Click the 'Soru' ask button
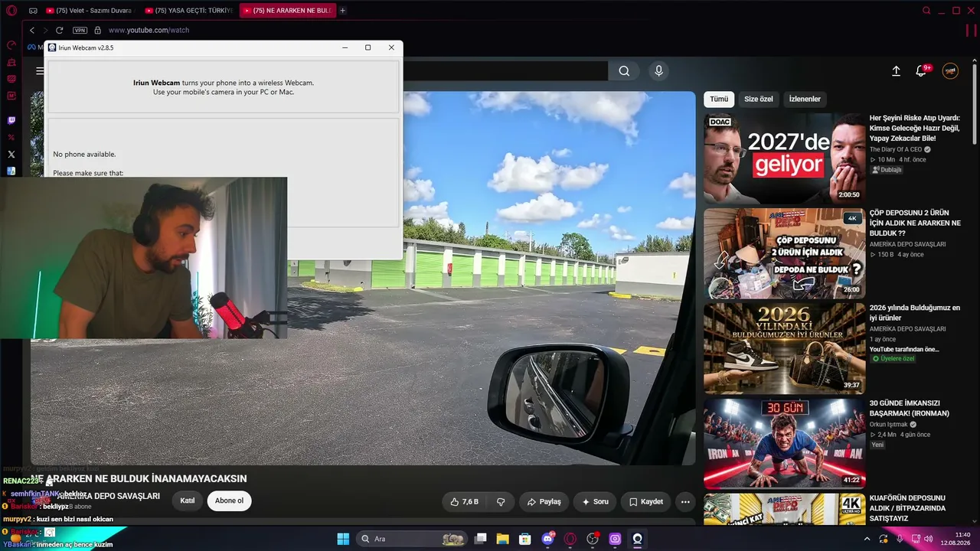Image resolution: width=980 pixels, height=551 pixels. click(x=595, y=501)
